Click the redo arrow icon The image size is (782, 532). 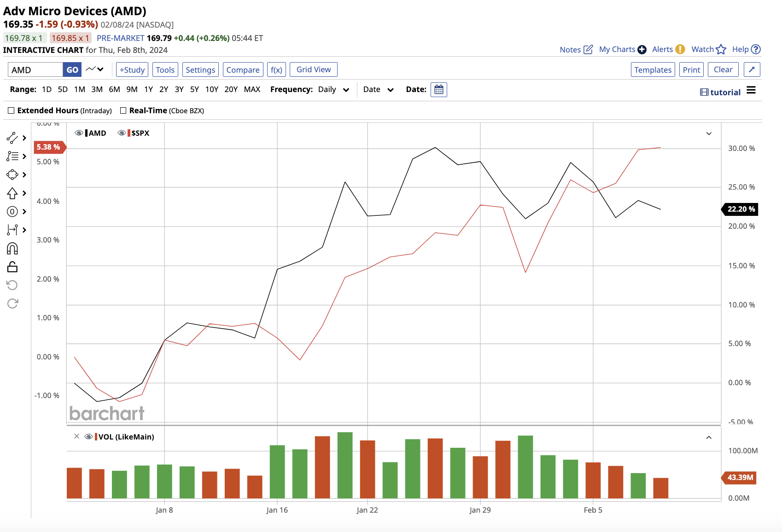(12, 303)
